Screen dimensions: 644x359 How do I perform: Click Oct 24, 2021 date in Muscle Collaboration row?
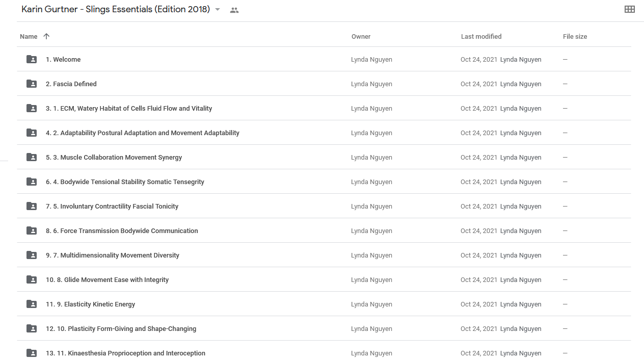click(479, 158)
